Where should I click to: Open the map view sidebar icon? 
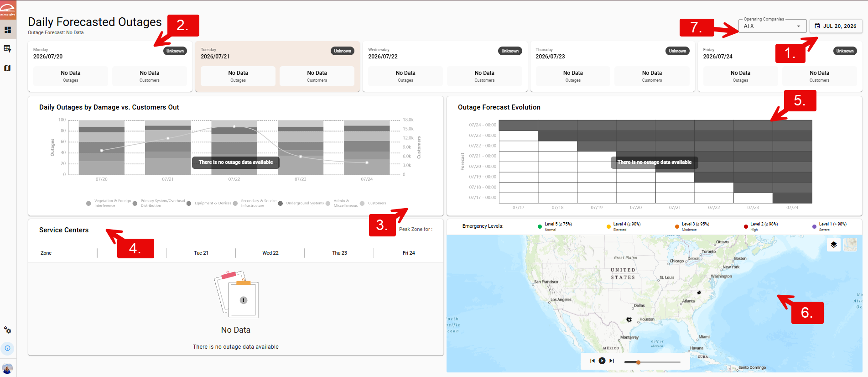[x=8, y=68]
